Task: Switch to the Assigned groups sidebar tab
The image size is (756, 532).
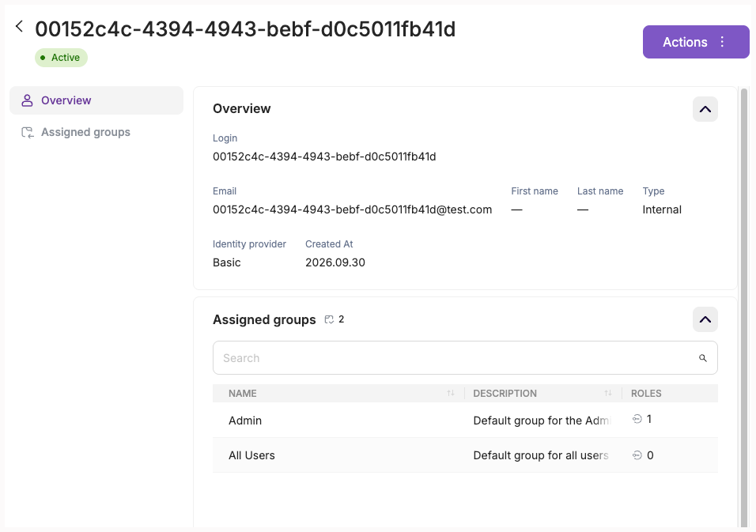Action: click(96, 133)
